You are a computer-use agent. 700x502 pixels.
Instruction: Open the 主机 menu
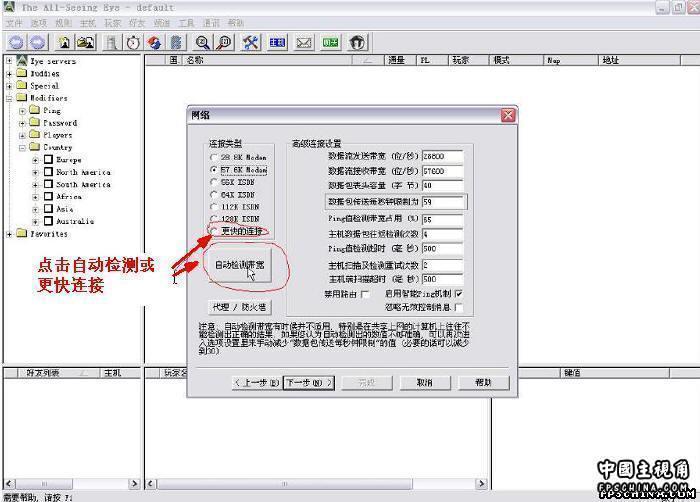pos(88,23)
